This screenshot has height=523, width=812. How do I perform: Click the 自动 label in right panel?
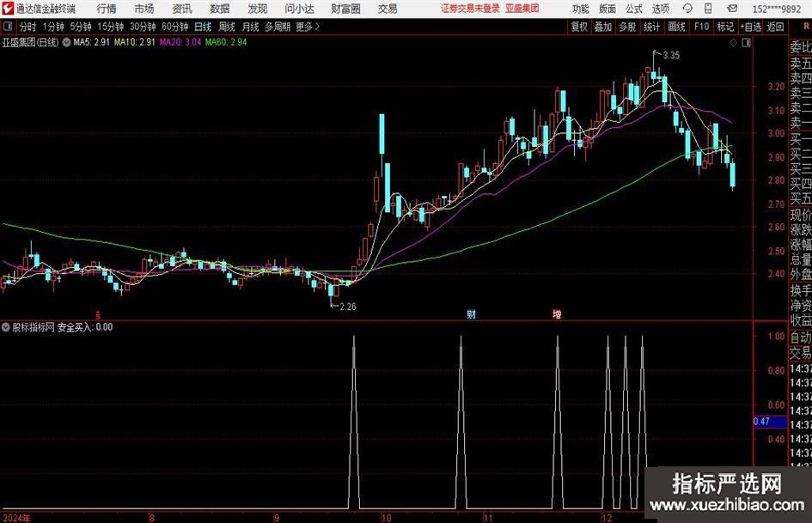tap(801, 338)
